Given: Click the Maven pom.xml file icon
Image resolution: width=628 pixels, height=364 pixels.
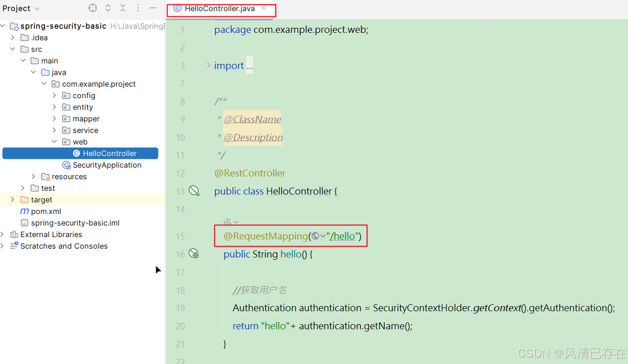Looking at the screenshot, I should (x=25, y=211).
